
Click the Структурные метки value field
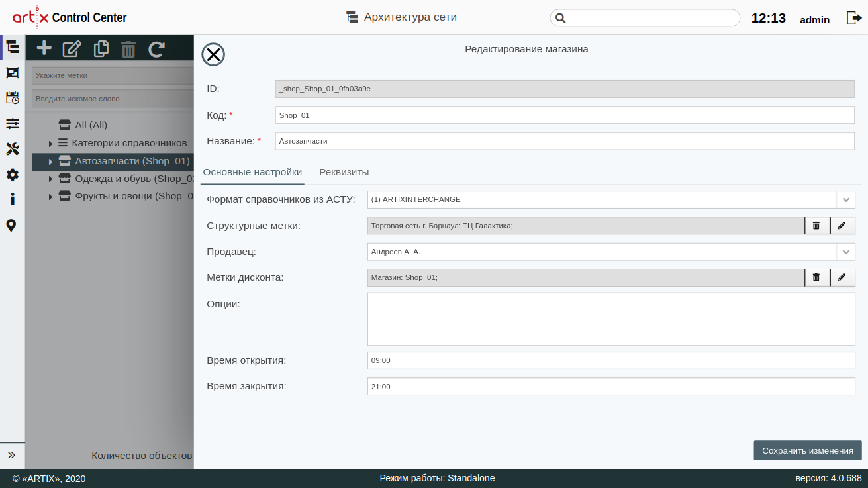point(586,226)
